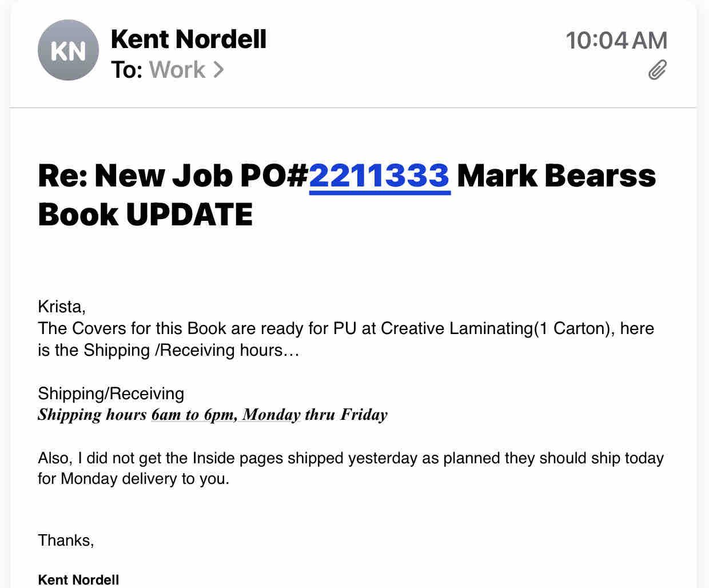The image size is (709, 588).
Task: Open PO number 2211333 link
Action: 379,175
